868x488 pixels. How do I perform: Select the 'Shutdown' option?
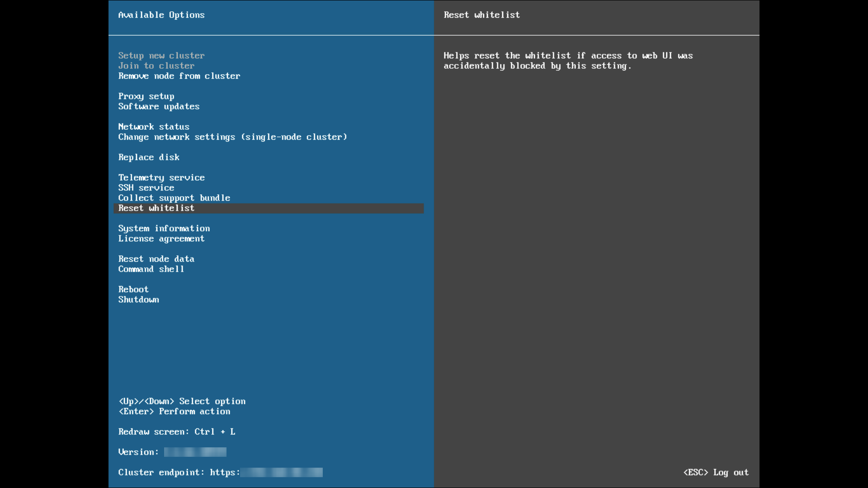pos(139,300)
